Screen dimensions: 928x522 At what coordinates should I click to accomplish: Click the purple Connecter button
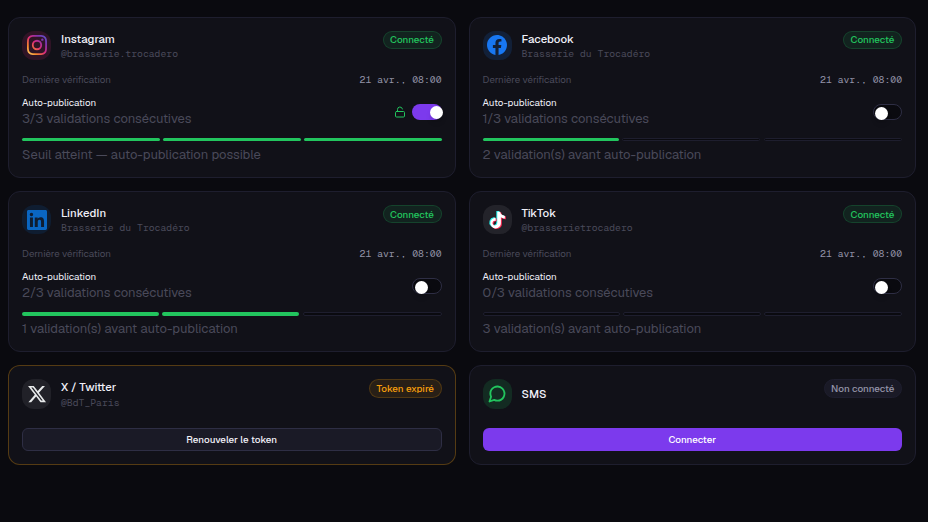(x=692, y=440)
